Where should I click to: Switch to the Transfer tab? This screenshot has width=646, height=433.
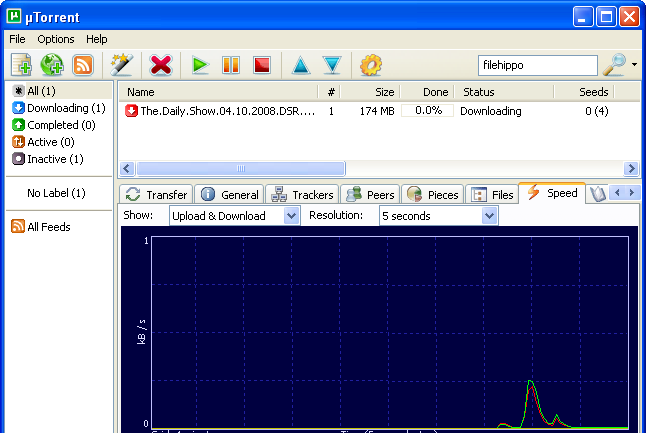tap(156, 194)
